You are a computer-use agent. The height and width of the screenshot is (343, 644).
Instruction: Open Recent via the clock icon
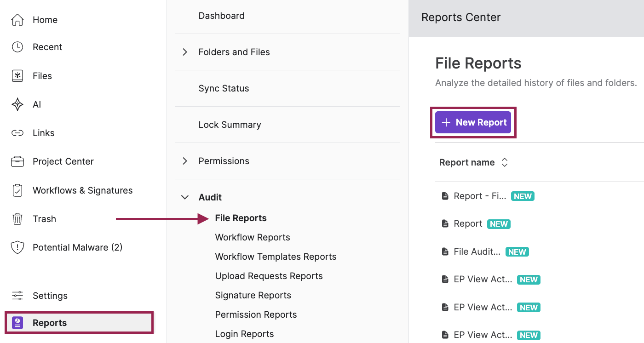17,47
